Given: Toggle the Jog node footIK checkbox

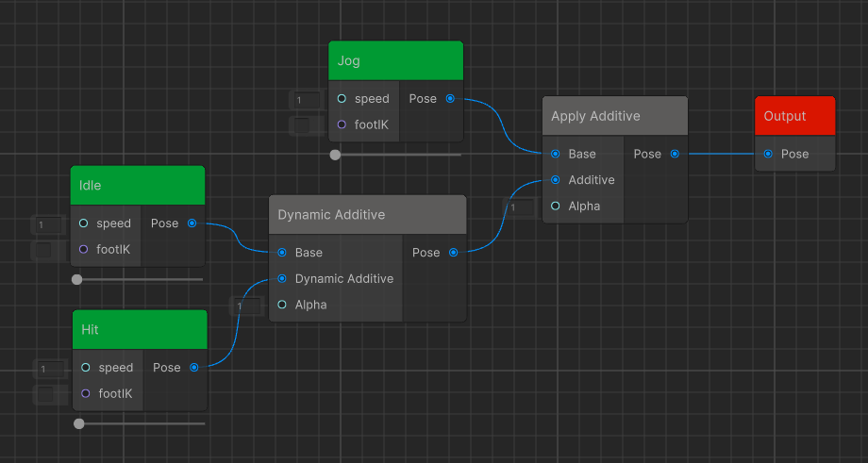Looking at the screenshot, I should 302,125.
